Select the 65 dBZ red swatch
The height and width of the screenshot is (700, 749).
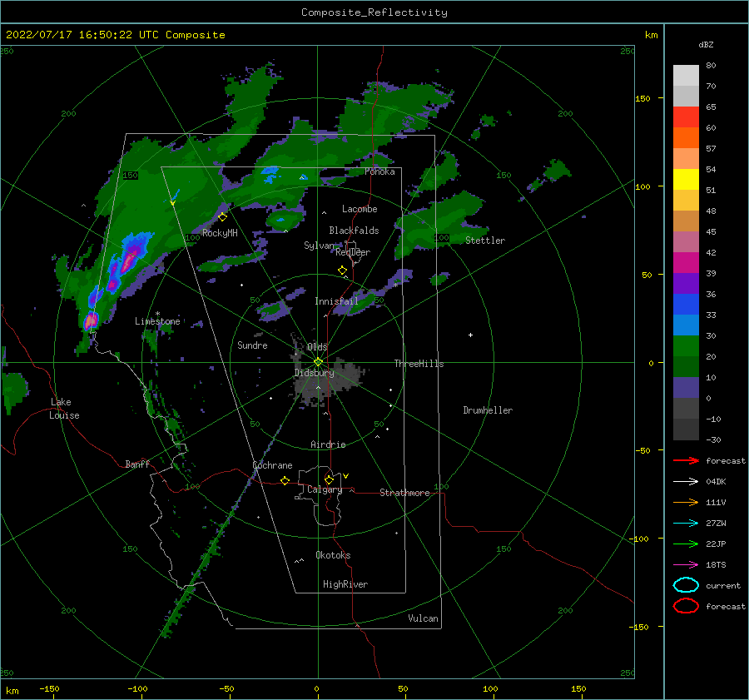[686, 117]
